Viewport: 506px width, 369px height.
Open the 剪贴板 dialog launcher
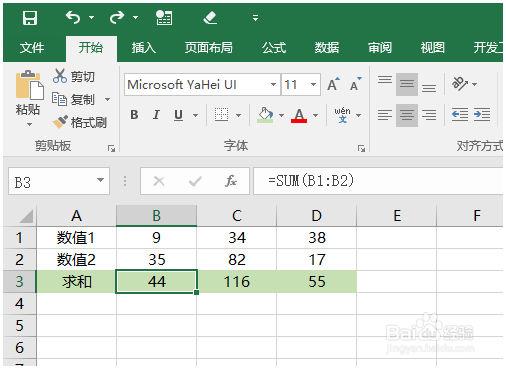click(x=111, y=148)
